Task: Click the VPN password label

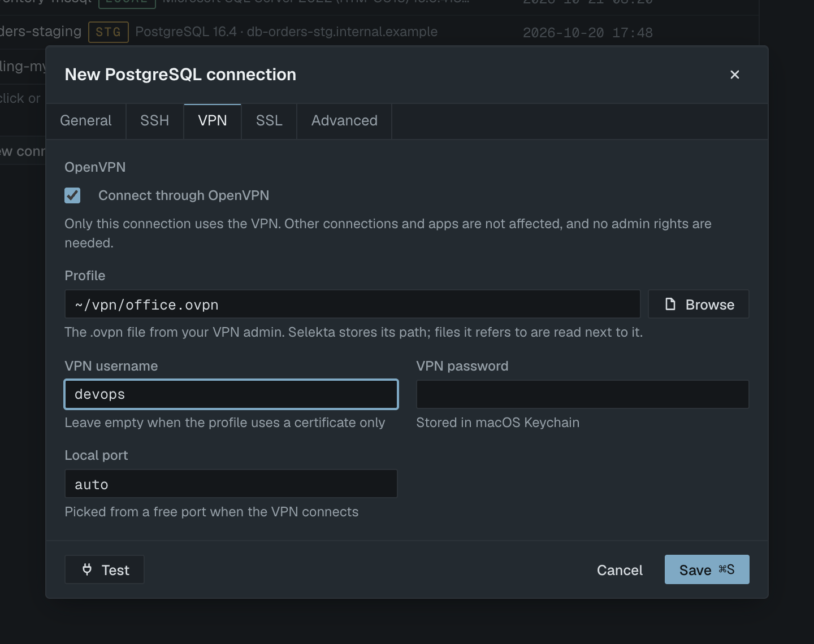Action: 462,366
